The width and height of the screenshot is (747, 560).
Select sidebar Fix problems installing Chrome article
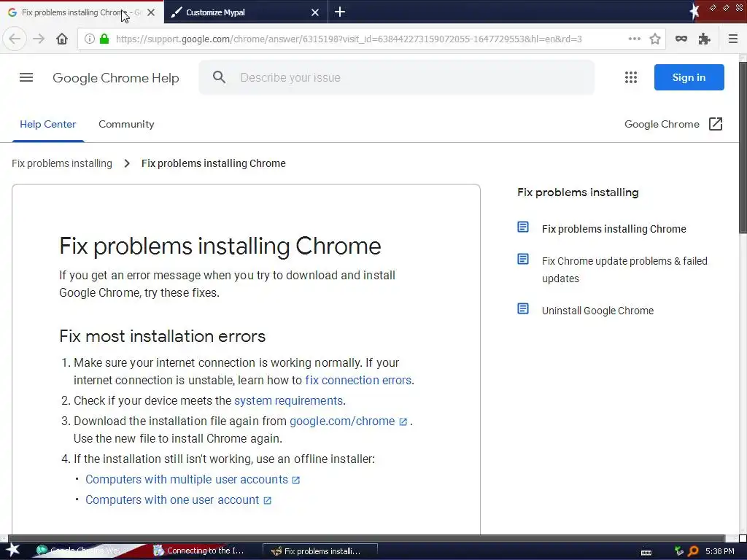(x=614, y=228)
